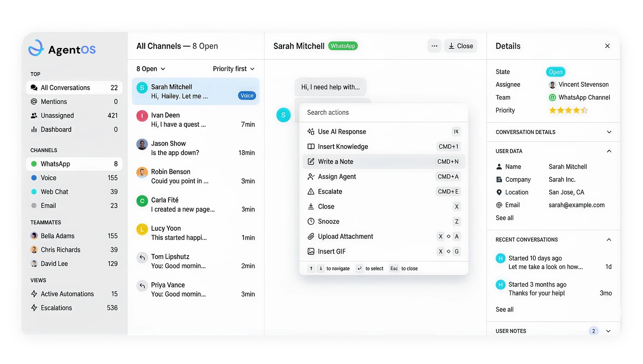Viewport: 643px width, 364px height.
Task: Open the Priority first sort dropdown
Action: click(x=234, y=69)
